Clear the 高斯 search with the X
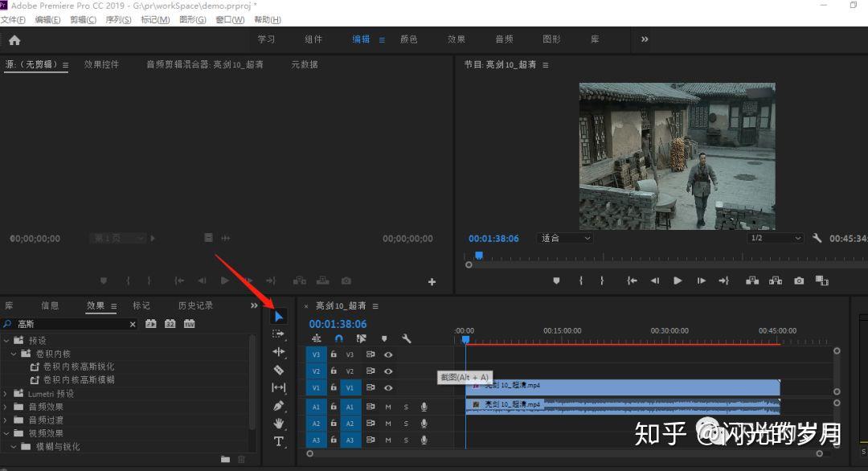Screen dimensions: 868x471 coord(133,325)
